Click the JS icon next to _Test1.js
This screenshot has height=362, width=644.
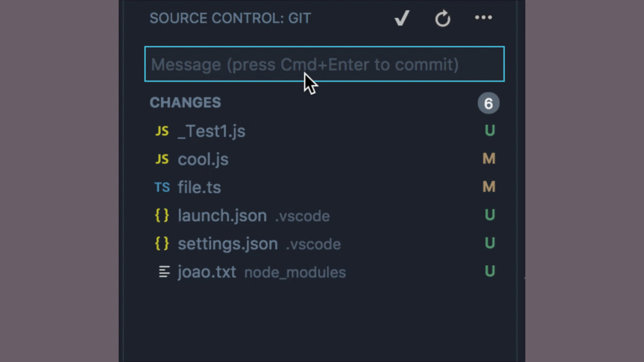click(x=162, y=131)
